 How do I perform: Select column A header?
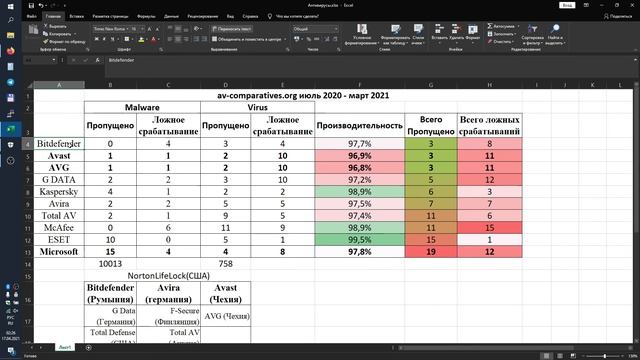pos(59,85)
